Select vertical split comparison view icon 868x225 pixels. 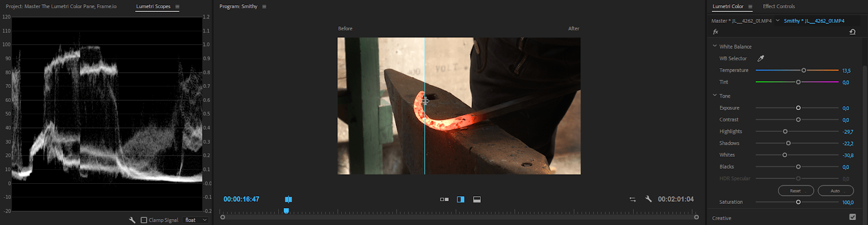461,200
